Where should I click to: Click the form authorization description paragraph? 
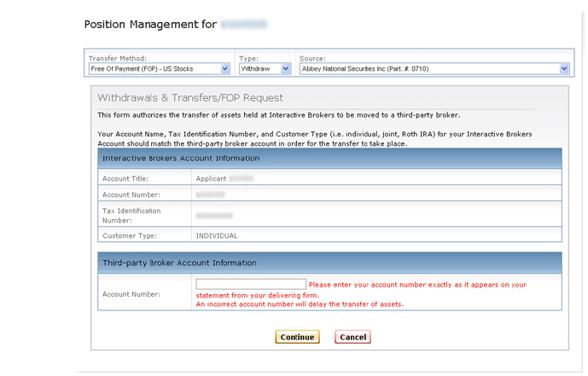coord(278,114)
